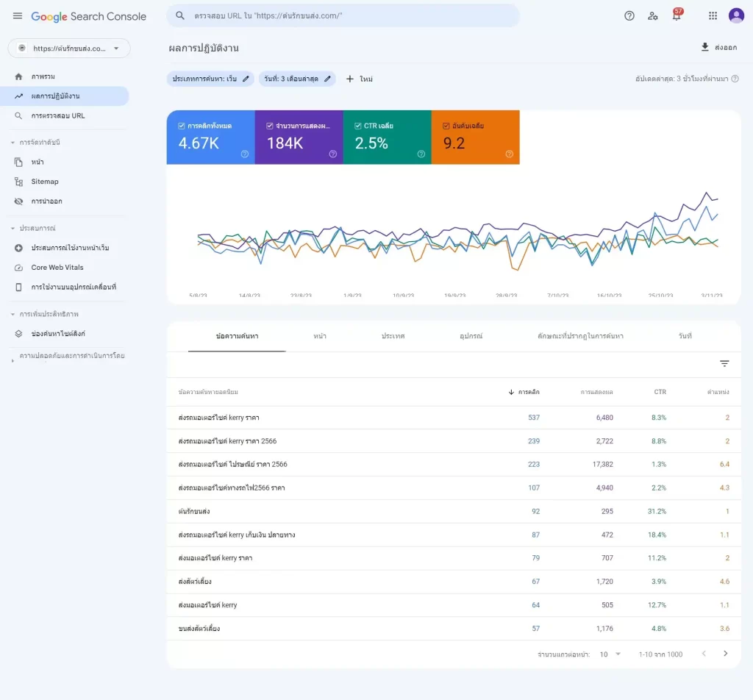Collapse the การจัดทำดัชนี sidebar section
This screenshot has width=753, height=700.
click(x=13, y=143)
